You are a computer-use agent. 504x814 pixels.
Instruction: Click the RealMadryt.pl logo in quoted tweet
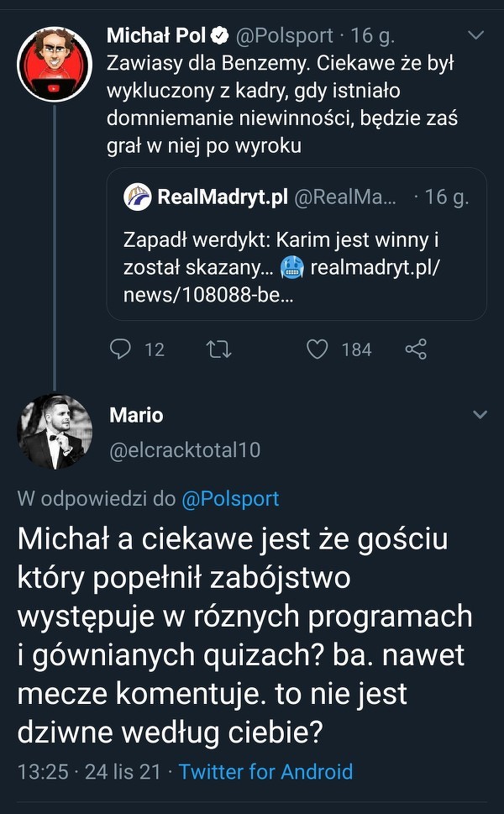tap(137, 197)
